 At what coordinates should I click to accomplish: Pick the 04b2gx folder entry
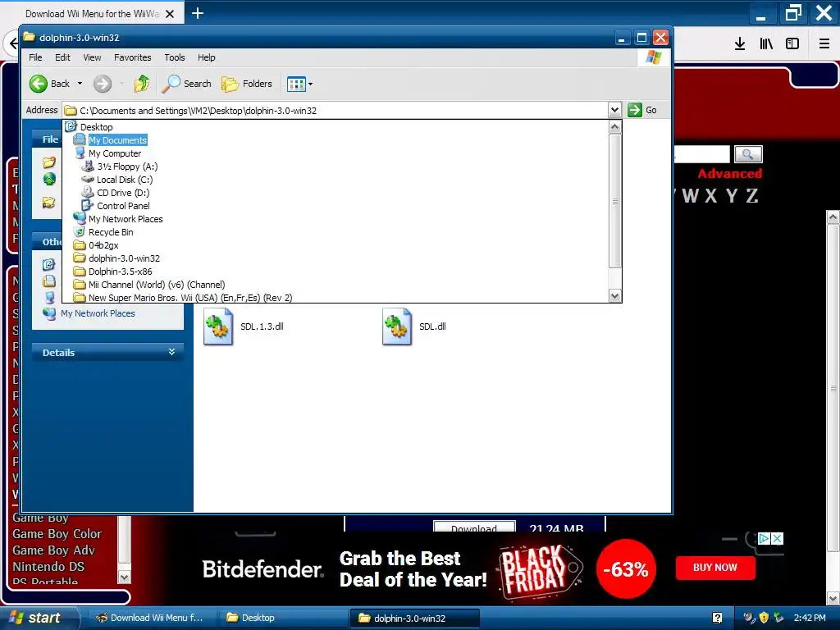(x=103, y=245)
